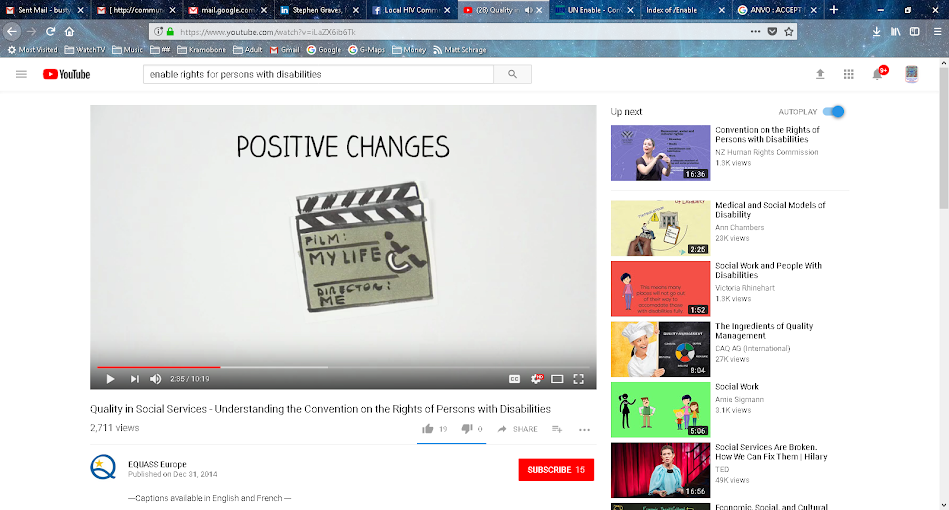
Task: Open Convention on the Rights video thumbnail
Action: pos(660,152)
